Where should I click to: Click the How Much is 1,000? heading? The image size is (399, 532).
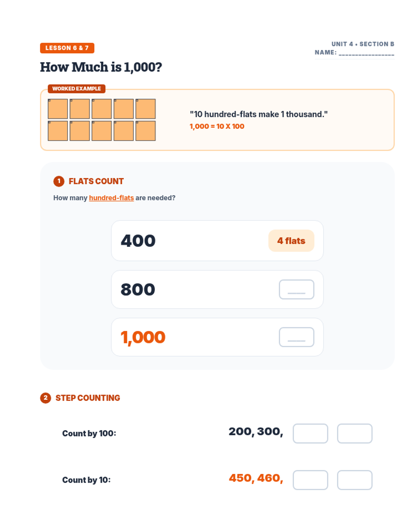tap(101, 67)
